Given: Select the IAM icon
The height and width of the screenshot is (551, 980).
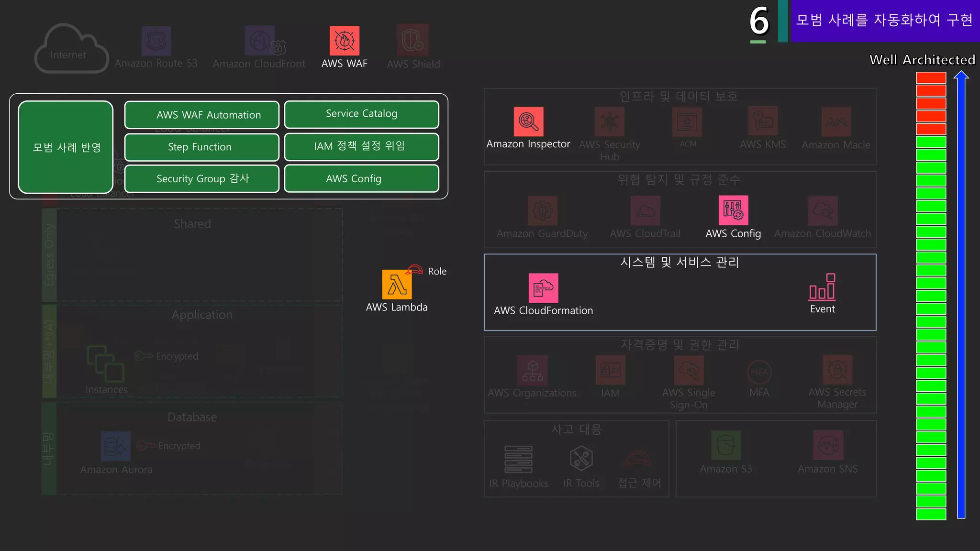Looking at the screenshot, I should 610,370.
